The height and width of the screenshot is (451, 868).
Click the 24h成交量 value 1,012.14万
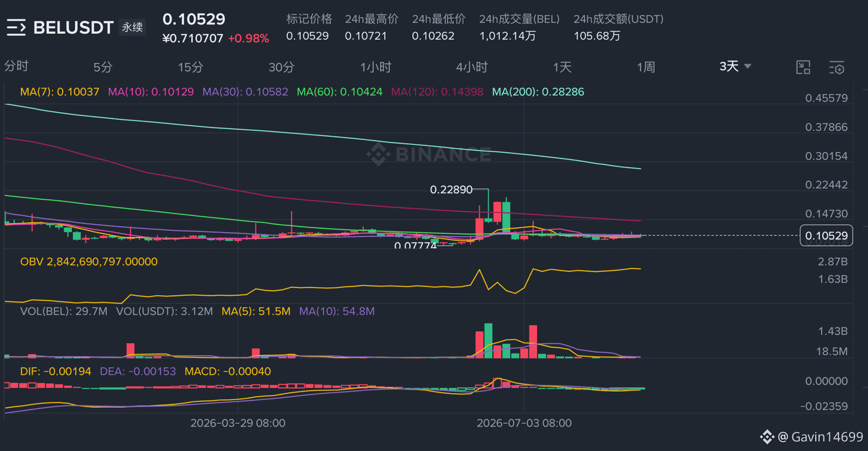(507, 36)
